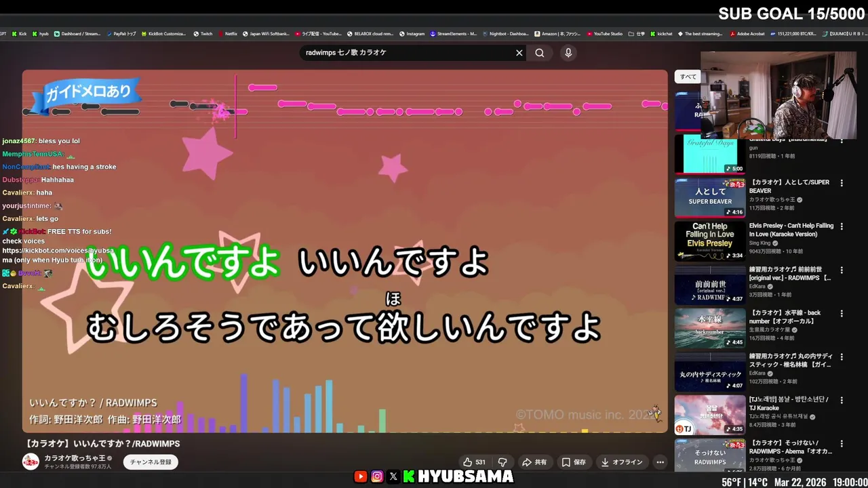
Task: Open the Nightbot Dashboard bookmark
Action: [x=505, y=33]
